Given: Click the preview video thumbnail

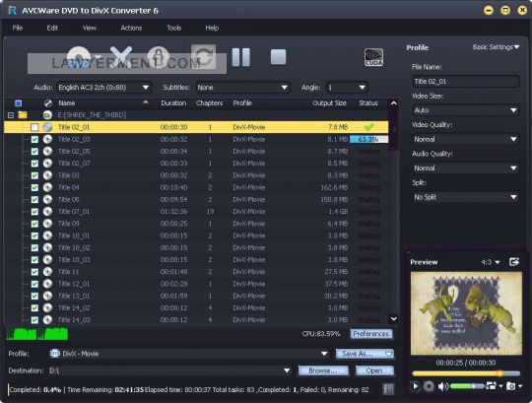Looking at the screenshot, I should click(466, 313).
